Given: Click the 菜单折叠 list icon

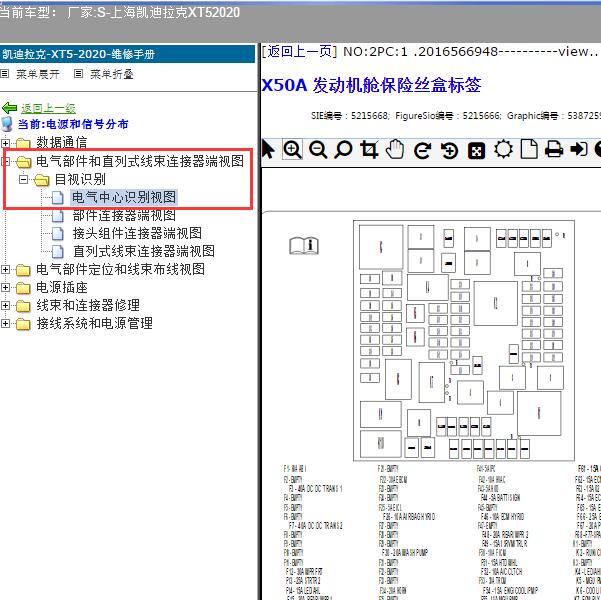Looking at the screenshot, I should click(78, 73).
